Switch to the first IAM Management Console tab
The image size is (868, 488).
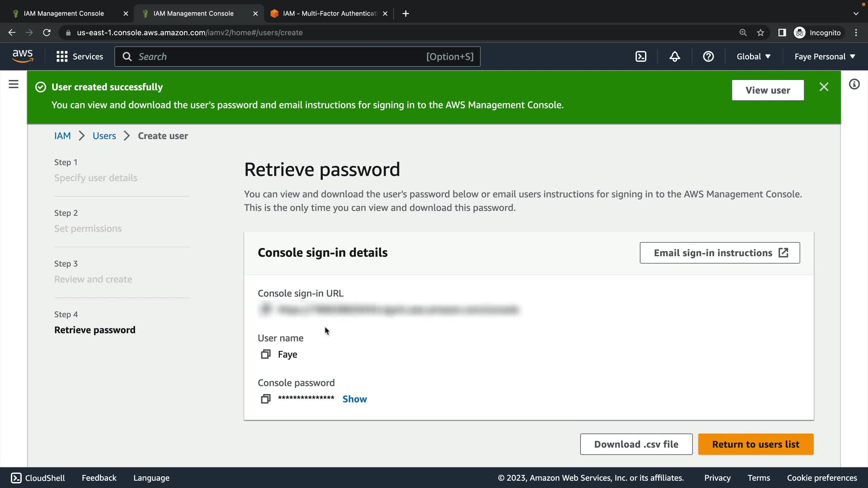pos(64,14)
